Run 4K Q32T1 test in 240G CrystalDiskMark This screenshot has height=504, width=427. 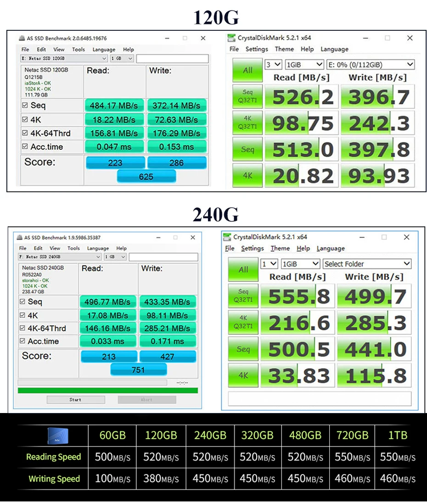(243, 322)
